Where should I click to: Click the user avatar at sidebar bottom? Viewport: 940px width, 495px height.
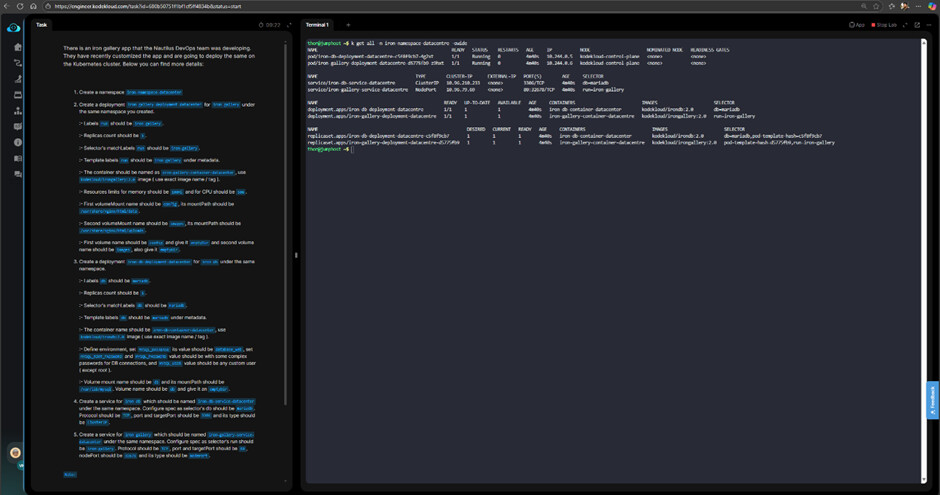15,453
